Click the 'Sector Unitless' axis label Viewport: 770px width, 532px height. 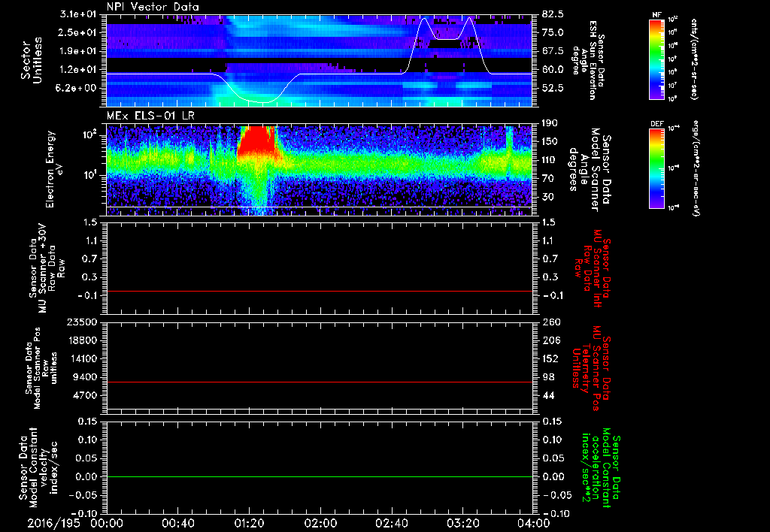[x=32, y=60]
